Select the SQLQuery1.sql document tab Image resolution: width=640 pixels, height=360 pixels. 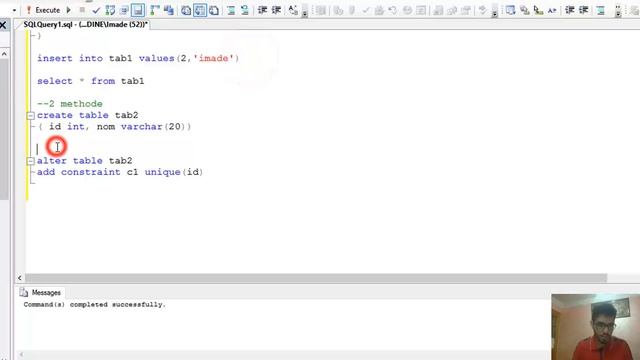tap(85, 24)
